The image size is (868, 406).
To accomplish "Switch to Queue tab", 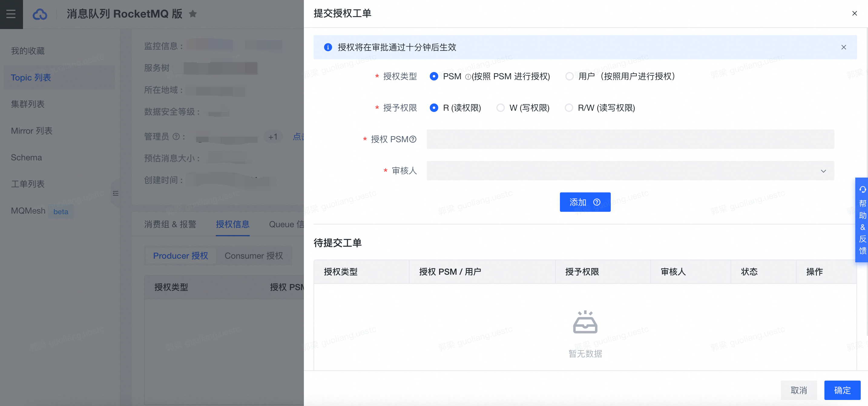I will (x=286, y=224).
